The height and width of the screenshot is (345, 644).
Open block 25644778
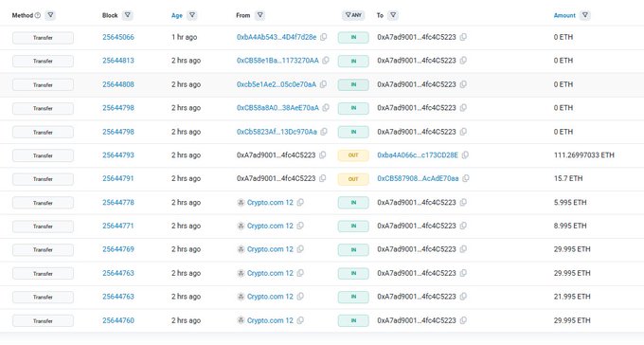pos(118,202)
